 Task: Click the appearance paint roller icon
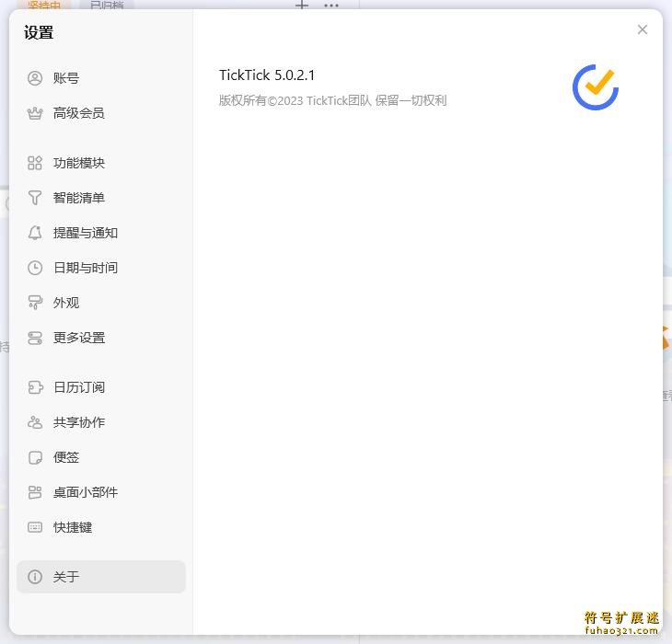click(35, 303)
